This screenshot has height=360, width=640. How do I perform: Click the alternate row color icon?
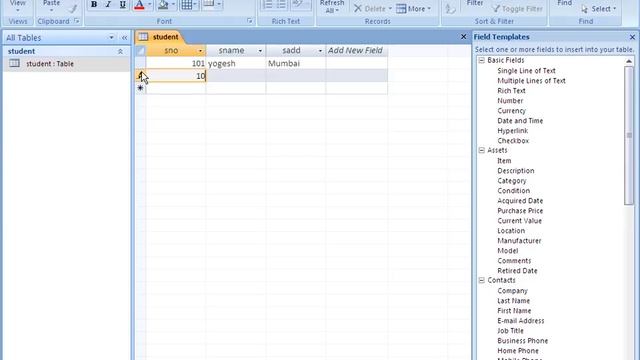pyautogui.click(x=209, y=4)
